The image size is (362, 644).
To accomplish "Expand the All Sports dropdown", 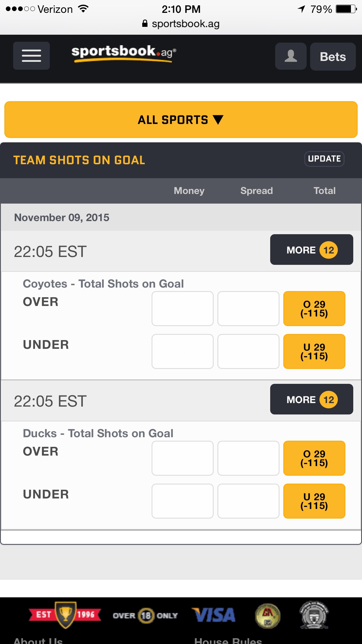I will (x=181, y=120).
